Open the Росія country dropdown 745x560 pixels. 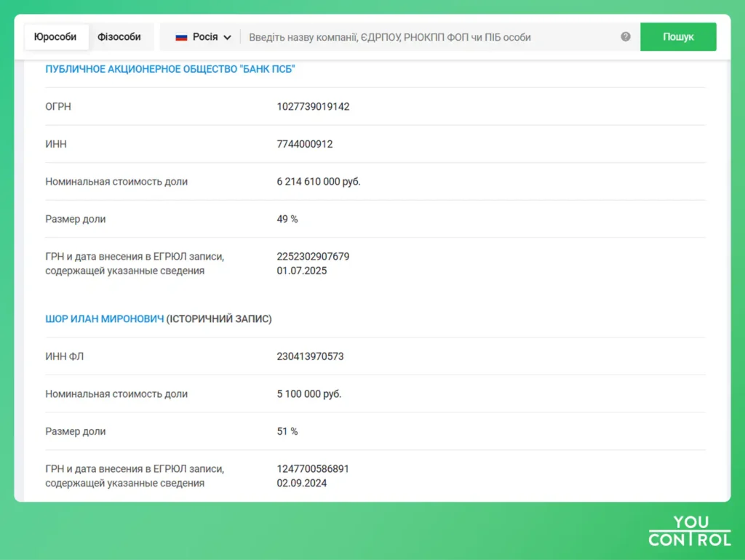tap(204, 37)
